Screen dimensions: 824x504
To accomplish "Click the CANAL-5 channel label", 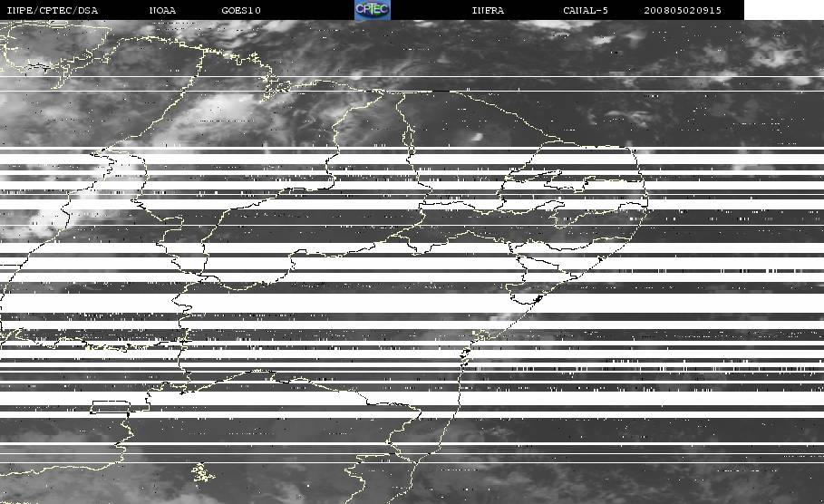I will tap(586, 10).
